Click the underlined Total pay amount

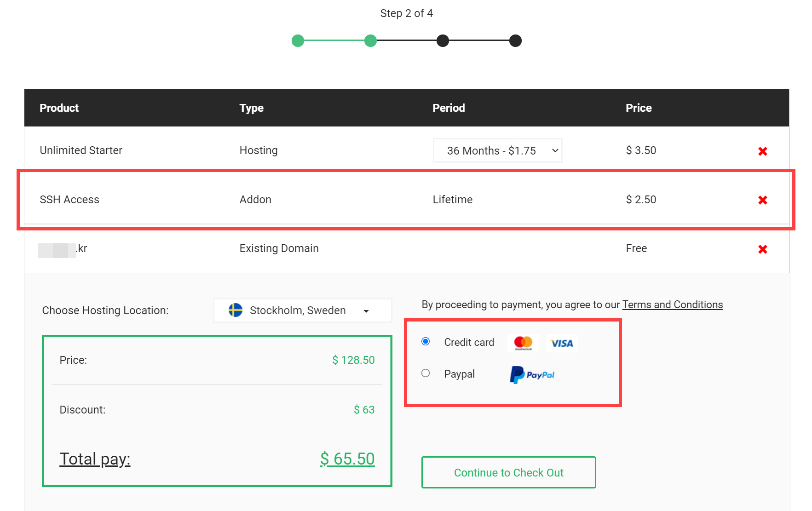347,458
